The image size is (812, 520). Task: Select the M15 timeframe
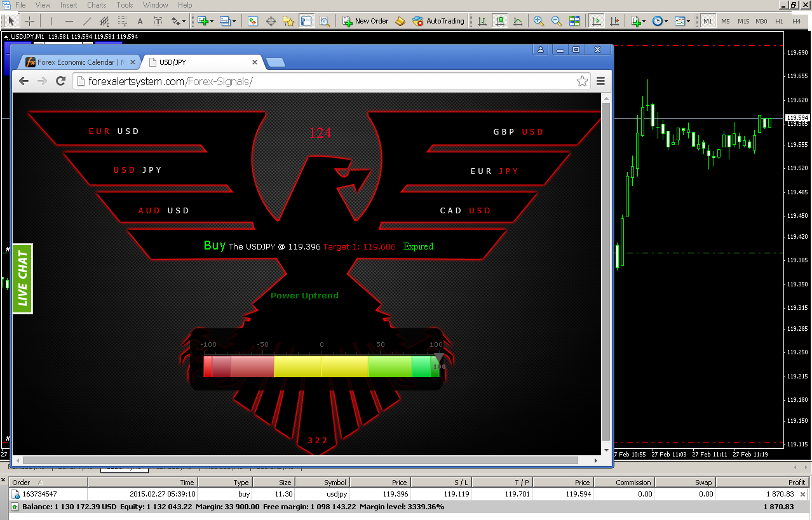point(743,21)
